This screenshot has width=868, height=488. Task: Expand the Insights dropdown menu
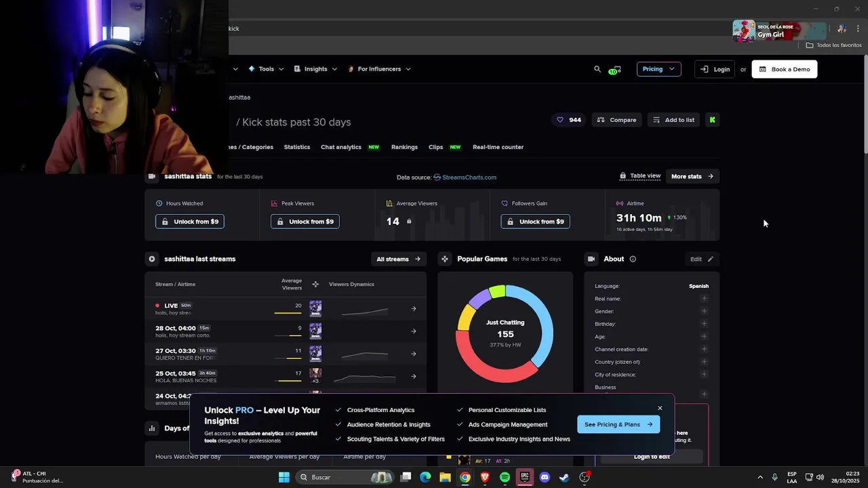(315, 69)
